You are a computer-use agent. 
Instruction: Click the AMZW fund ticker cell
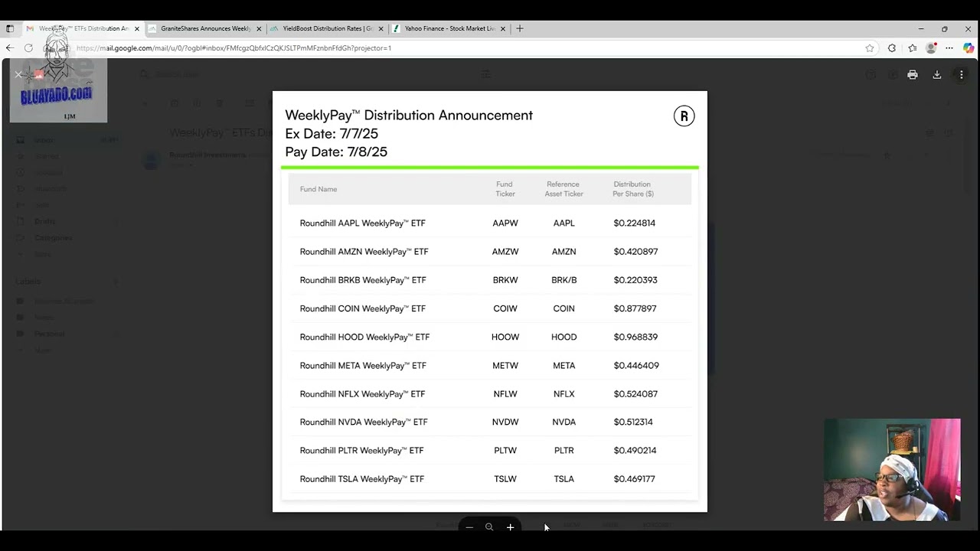(505, 252)
